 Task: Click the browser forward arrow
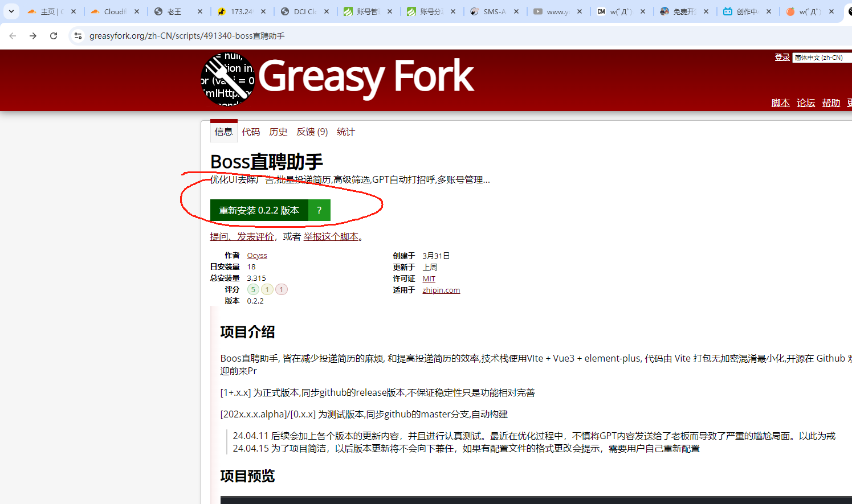pyautogui.click(x=33, y=36)
